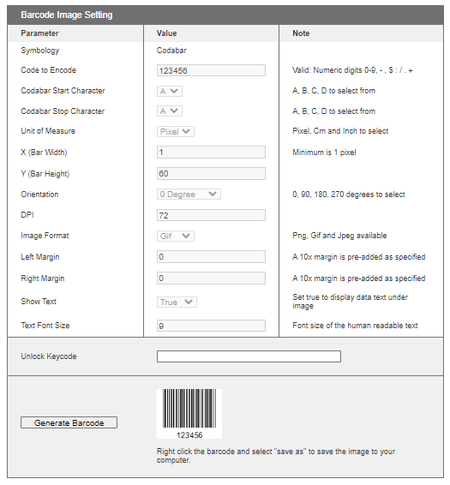
Task: Focus the Text Font Size field
Action: click(x=211, y=326)
